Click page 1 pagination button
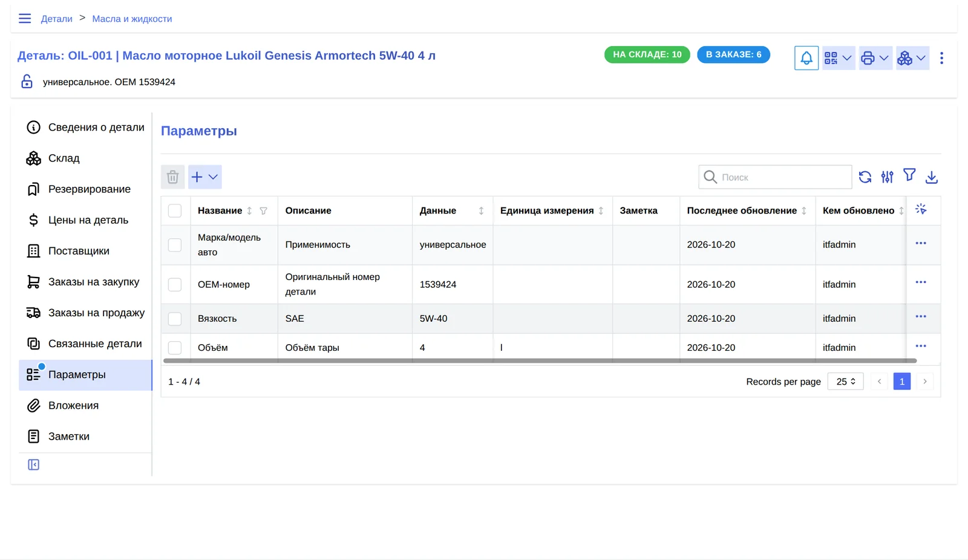The width and height of the screenshot is (968, 560). (x=901, y=382)
